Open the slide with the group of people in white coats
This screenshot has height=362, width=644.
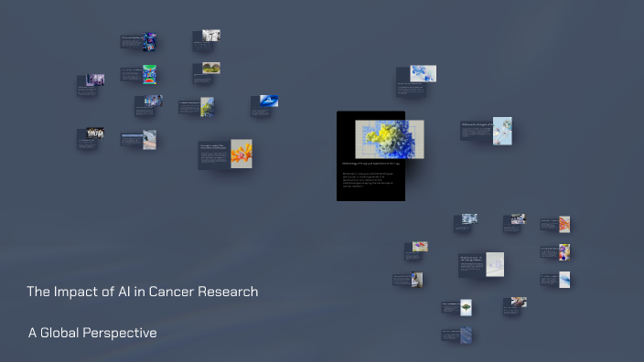[x=91, y=138]
